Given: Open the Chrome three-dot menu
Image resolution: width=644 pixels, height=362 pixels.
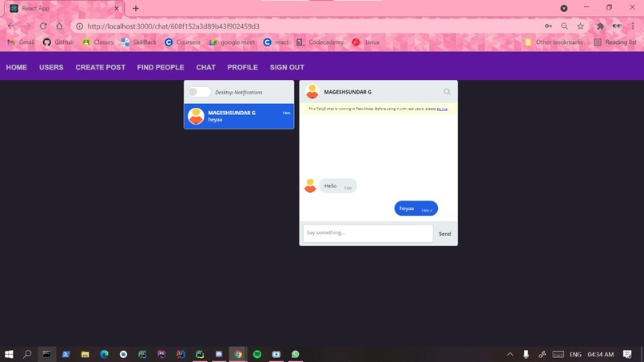Looking at the screenshot, I should (633, 26).
